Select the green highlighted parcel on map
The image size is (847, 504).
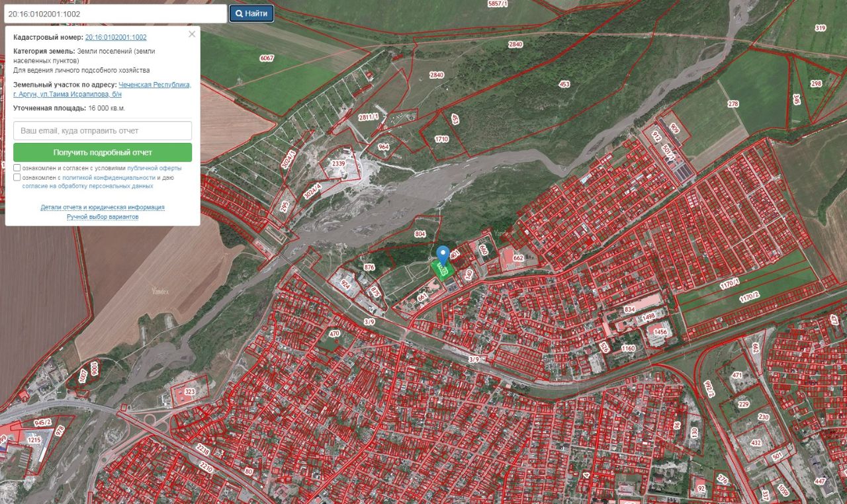click(x=441, y=269)
